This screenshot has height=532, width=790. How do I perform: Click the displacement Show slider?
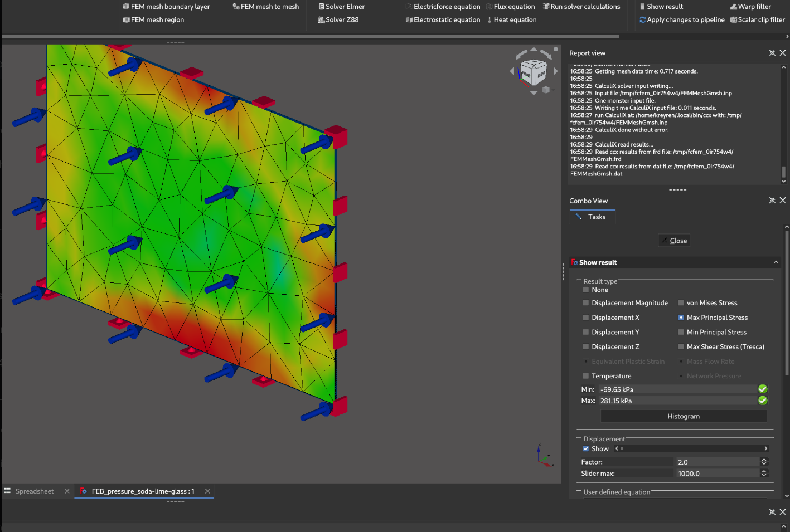pyautogui.click(x=691, y=448)
